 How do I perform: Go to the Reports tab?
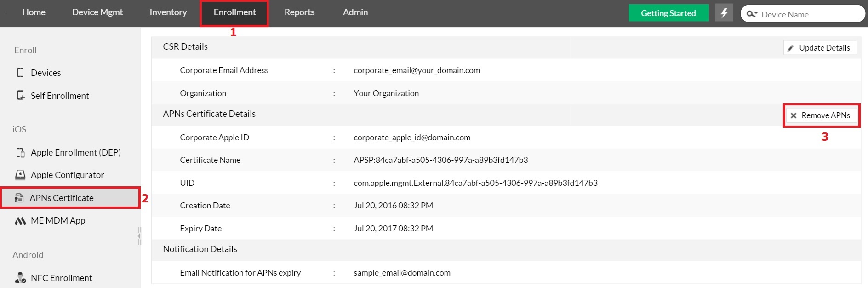299,12
